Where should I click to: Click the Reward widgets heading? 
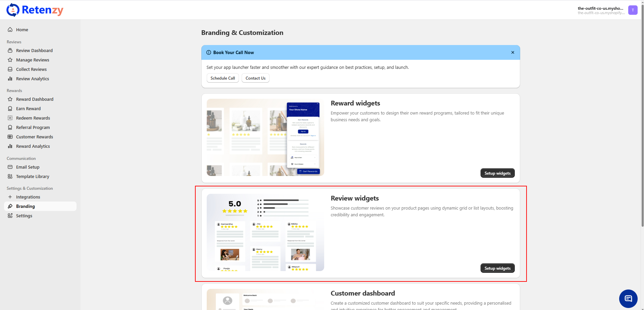[355, 103]
